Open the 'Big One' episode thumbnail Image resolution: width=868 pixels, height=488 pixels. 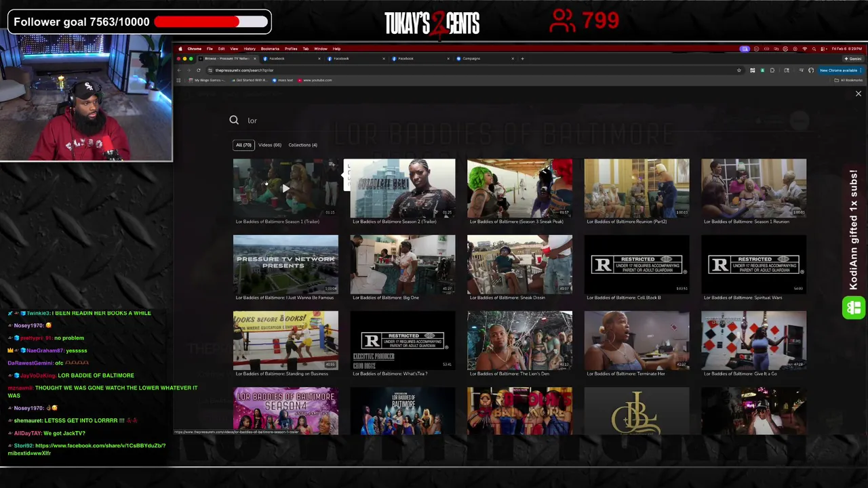(x=403, y=264)
